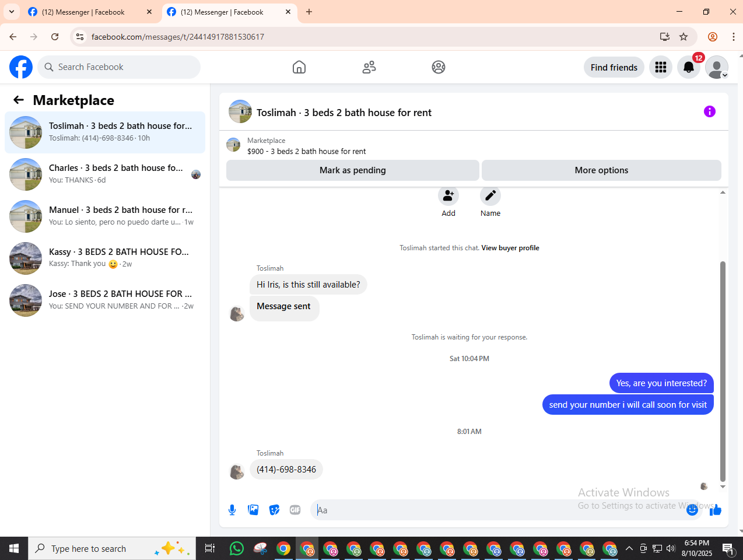This screenshot has height=560, width=743.
Task: Go back using the Marketplace back arrow
Action: (19, 100)
